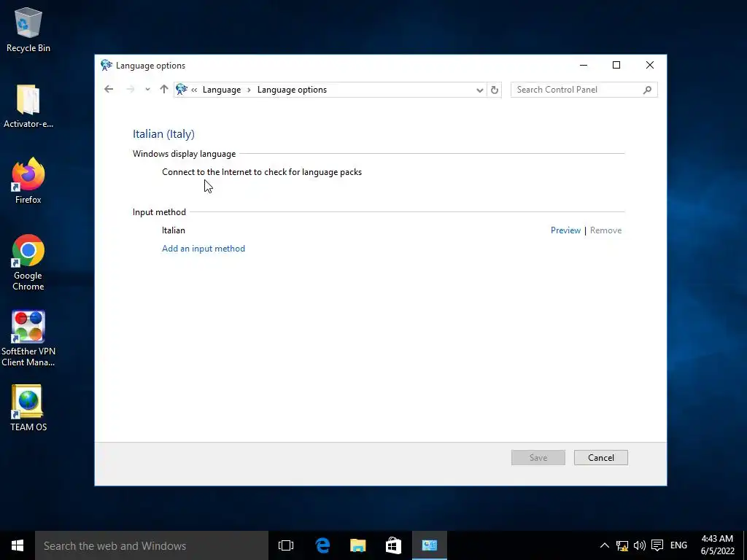Refresh the Language options page

[495, 90]
